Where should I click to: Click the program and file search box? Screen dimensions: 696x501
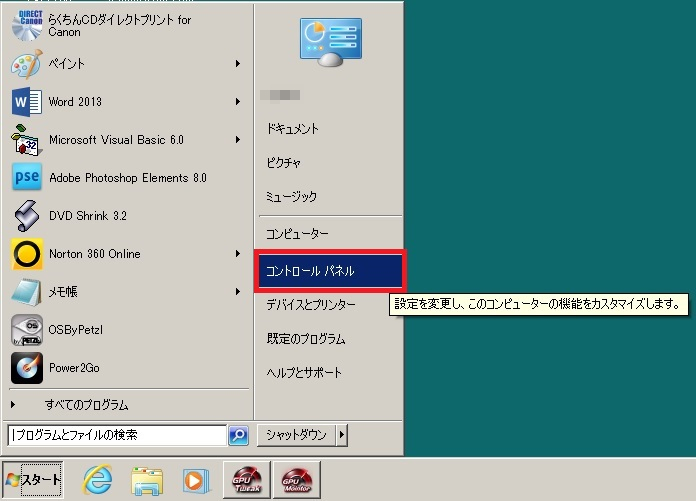pyautogui.click(x=116, y=435)
